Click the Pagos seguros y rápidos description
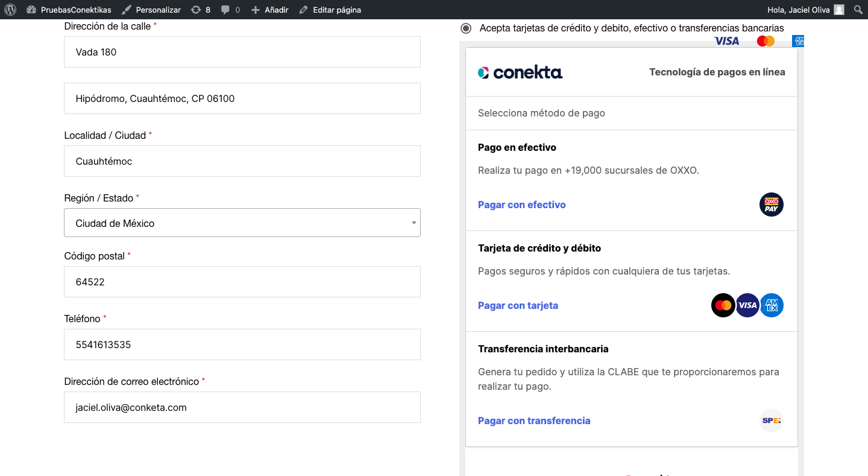Viewport: 868px width, 476px height. coord(604,271)
